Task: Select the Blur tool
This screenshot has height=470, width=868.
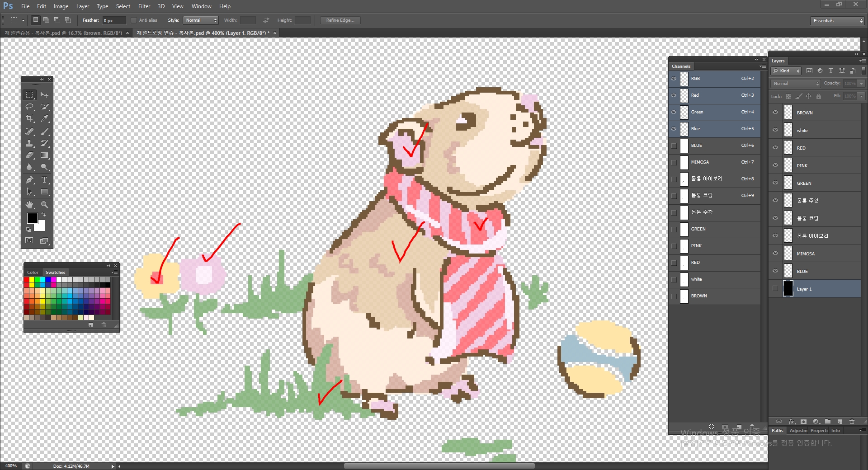Action: 29,167
